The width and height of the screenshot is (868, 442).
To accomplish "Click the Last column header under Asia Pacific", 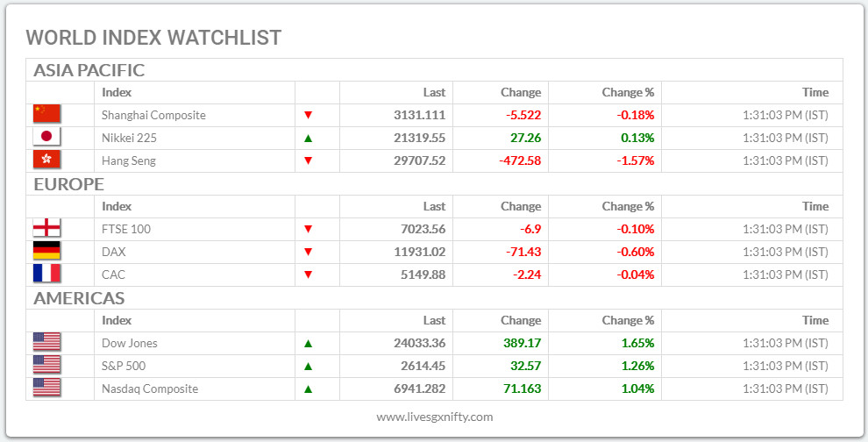I will pyautogui.click(x=434, y=92).
